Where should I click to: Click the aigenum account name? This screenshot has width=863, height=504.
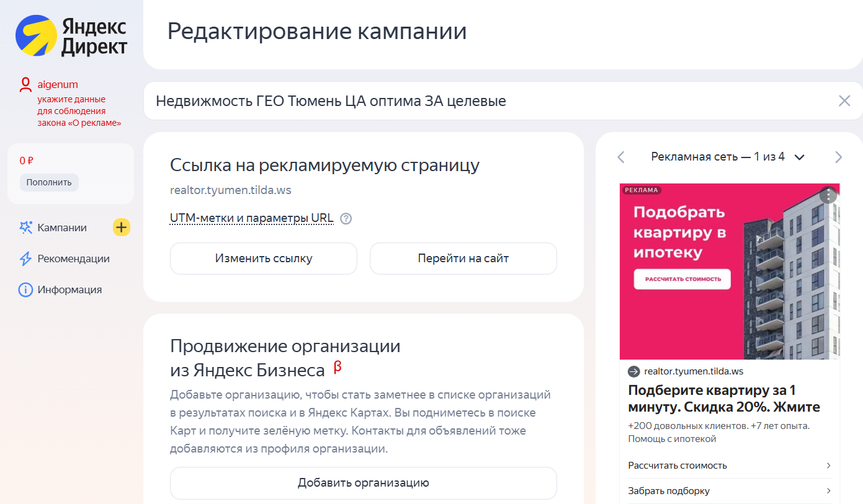pos(58,84)
